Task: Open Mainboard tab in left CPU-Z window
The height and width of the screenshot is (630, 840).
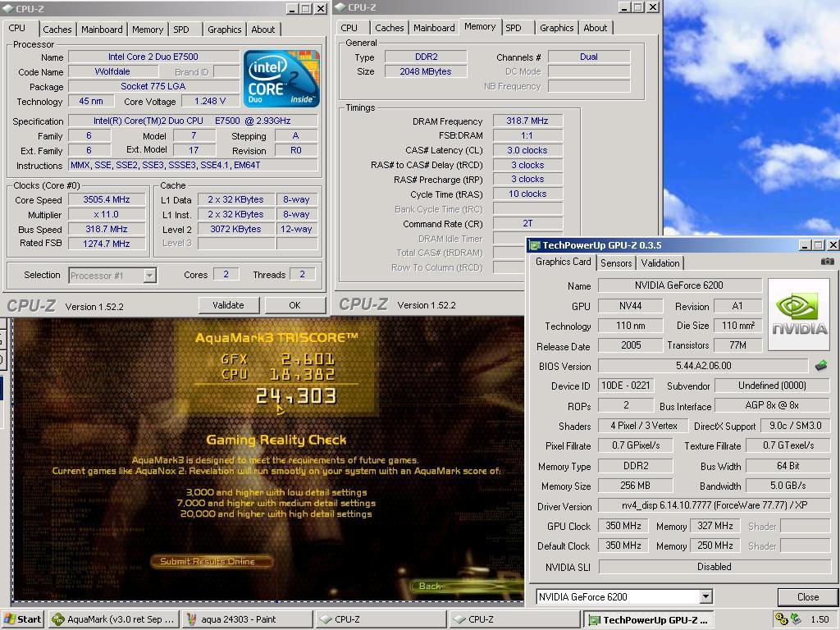Action: click(x=102, y=30)
